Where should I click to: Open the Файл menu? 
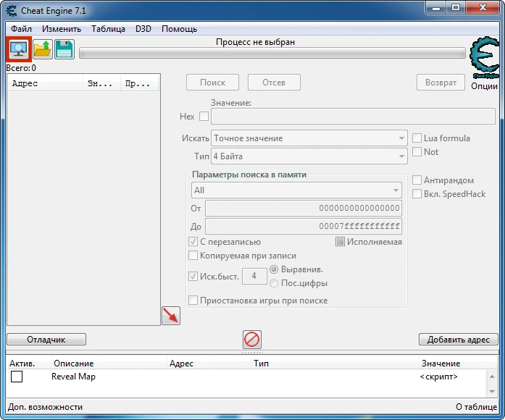tap(21, 29)
